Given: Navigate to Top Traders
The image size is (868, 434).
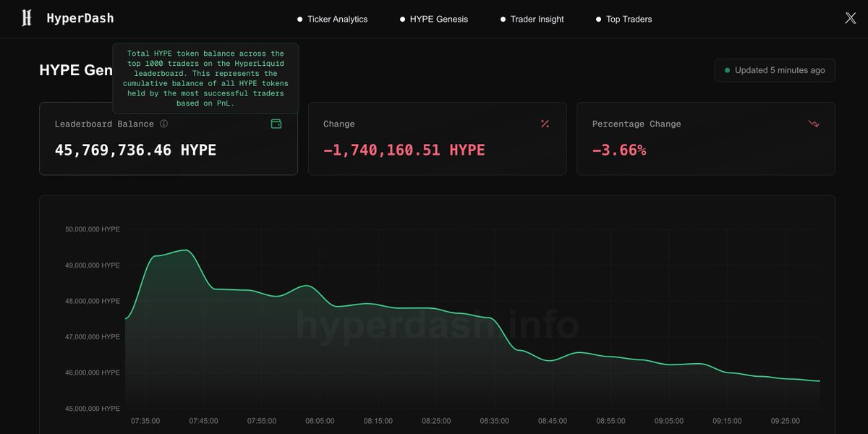Looking at the screenshot, I should point(629,19).
